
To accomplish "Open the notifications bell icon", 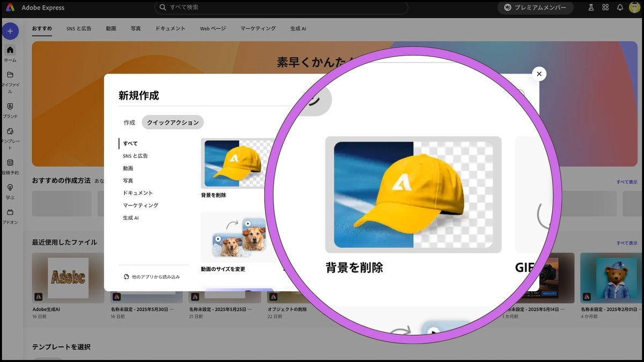I will [x=620, y=8].
